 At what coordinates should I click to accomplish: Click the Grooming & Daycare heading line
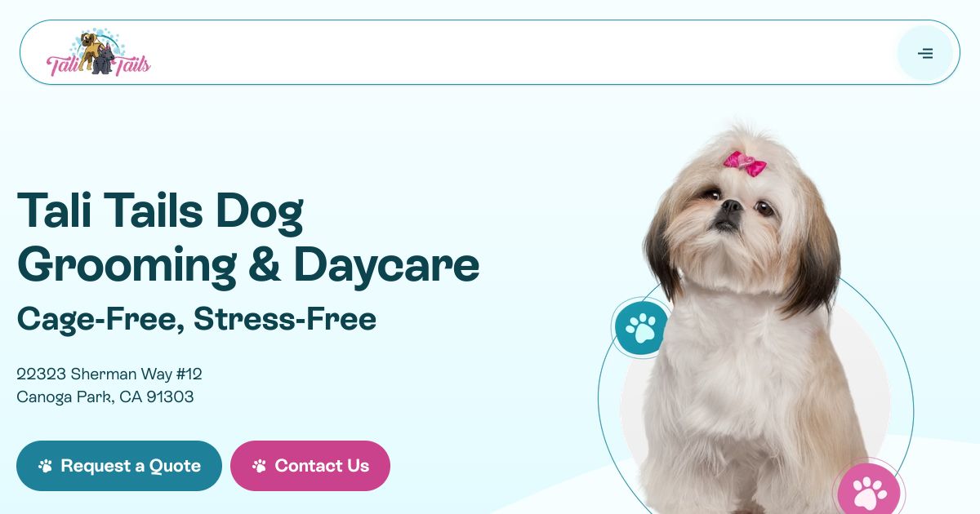(x=248, y=265)
